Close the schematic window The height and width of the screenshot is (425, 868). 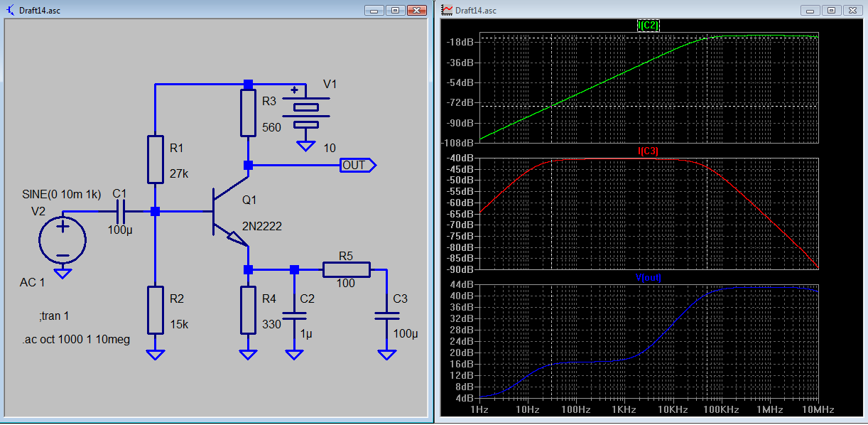(416, 10)
